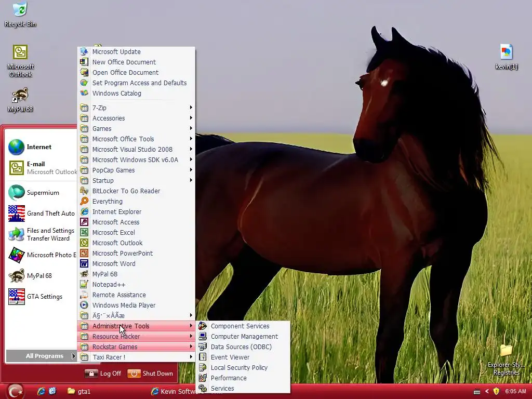Launch the Everything search program
Image resolution: width=532 pixels, height=399 pixels.
tap(137, 202)
